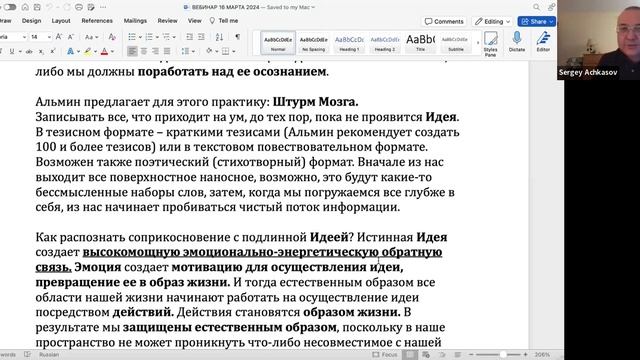640x360 pixels.
Task: Open the Change Case Aa dropdown
Action: 91,37
